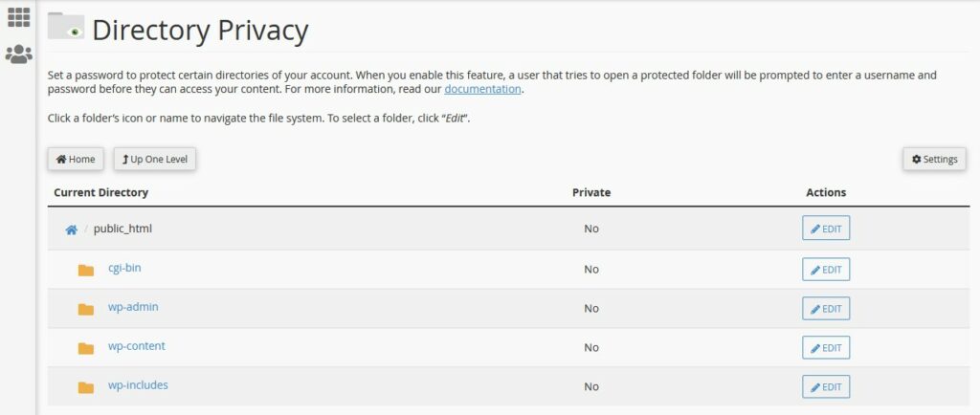This screenshot has width=980, height=415.
Task: Click the wp-admin folder icon
Action: click(86, 309)
